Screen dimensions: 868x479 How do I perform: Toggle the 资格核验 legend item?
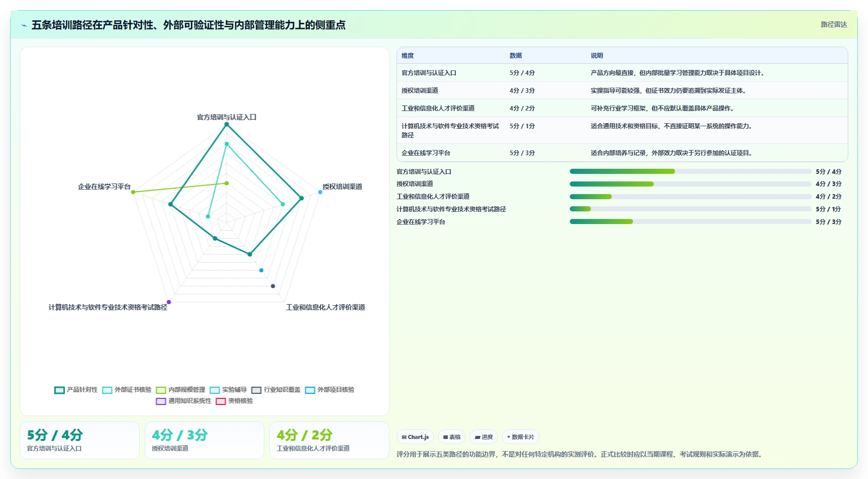pos(234,401)
